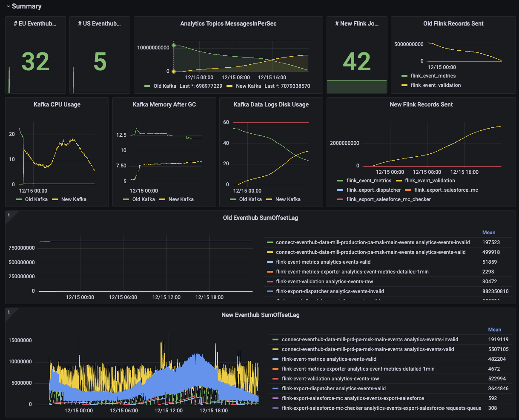
Task: Hide the Old Kafka series in Kafka CPU Usage
Action: [37, 199]
